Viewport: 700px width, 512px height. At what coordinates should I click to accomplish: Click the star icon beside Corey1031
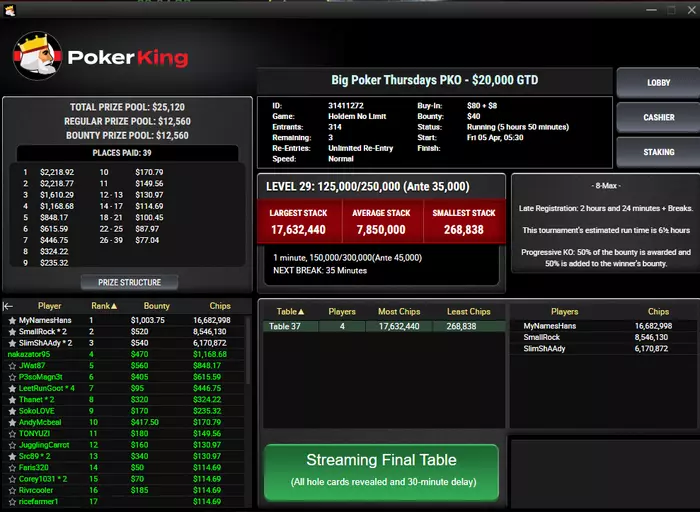tap(12, 479)
